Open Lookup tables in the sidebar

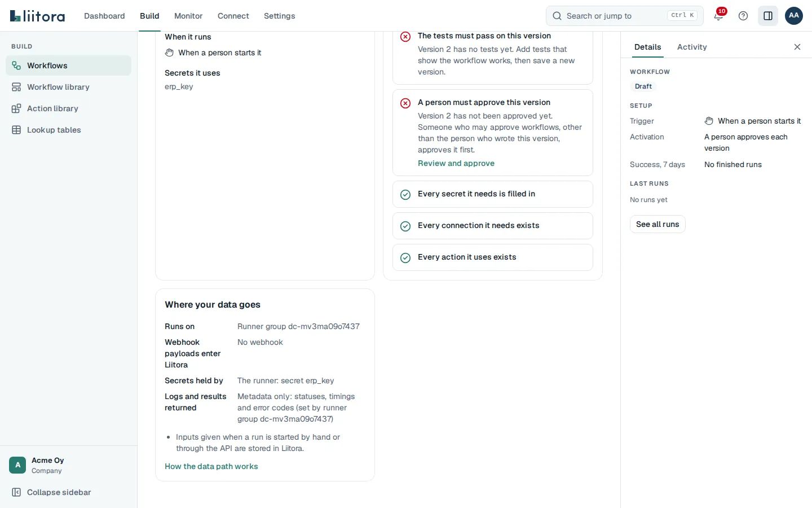(x=68, y=130)
